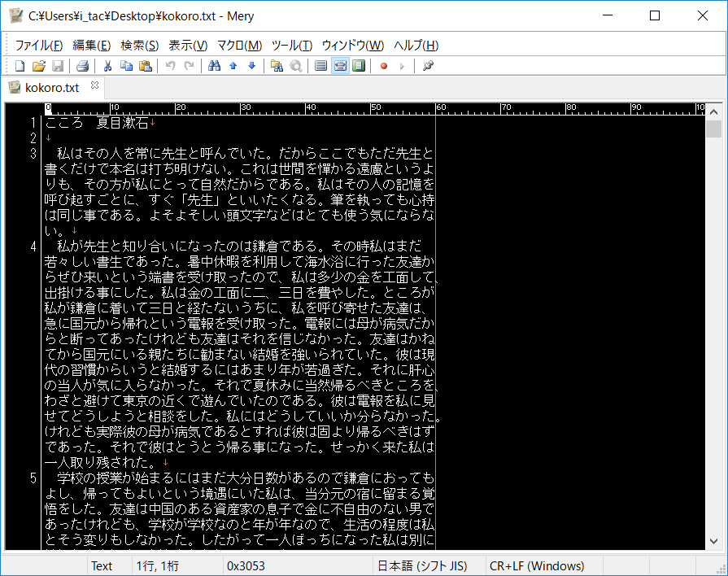The width and height of the screenshot is (728, 576).
Task: Click the Undo arrow icon
Action: (x=170, y=66)
